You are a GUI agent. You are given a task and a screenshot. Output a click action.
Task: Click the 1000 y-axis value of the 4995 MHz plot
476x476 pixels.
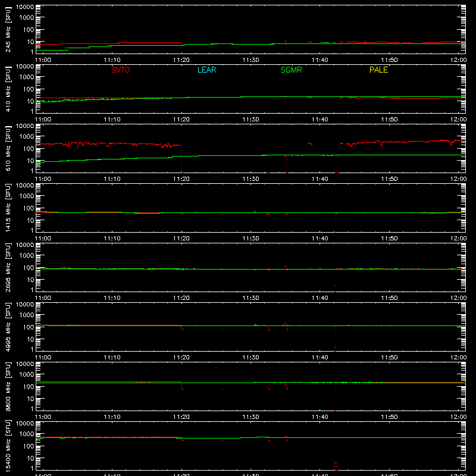click(27, 315)
